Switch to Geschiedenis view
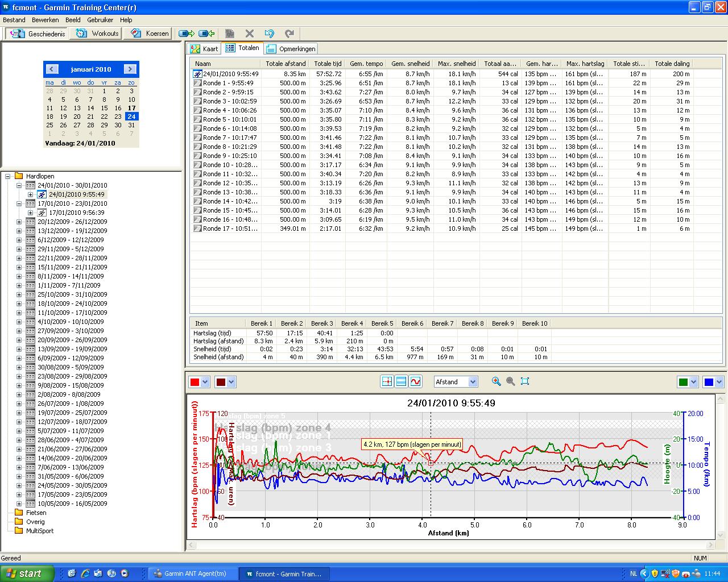Image resolution: width=728 pixels, height=582 pixels. point(37,34)
